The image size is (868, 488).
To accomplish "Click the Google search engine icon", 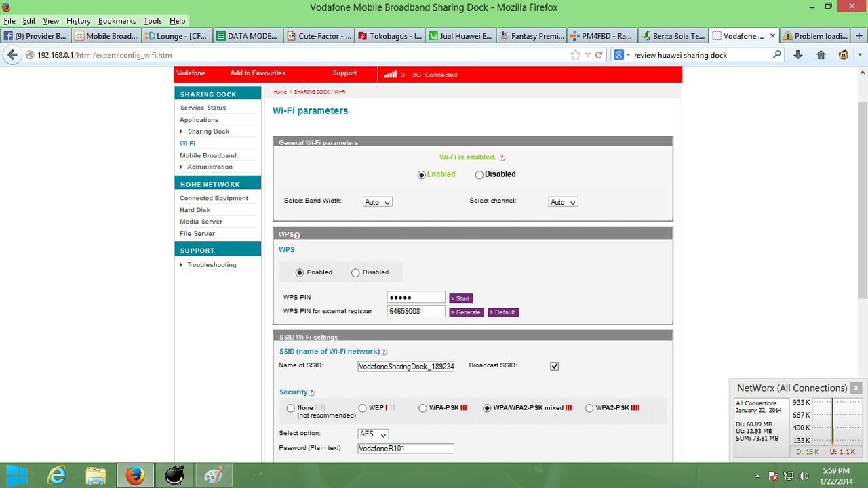I will (618, 55).
